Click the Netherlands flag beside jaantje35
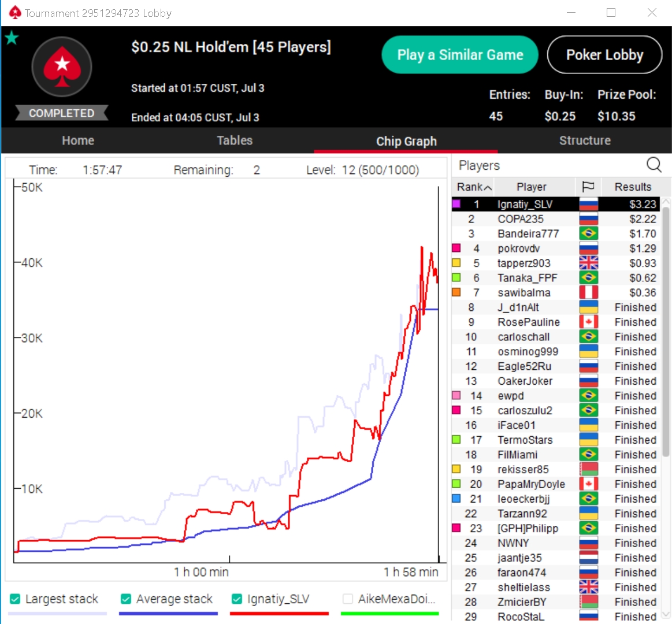Screen dimensions: 672x624 (588, 558)
